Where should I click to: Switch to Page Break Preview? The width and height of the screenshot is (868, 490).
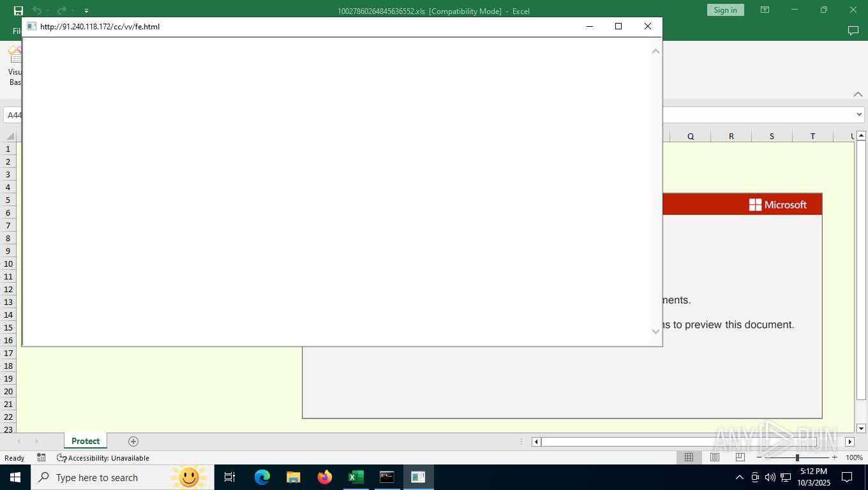click(x=740, y=457)
